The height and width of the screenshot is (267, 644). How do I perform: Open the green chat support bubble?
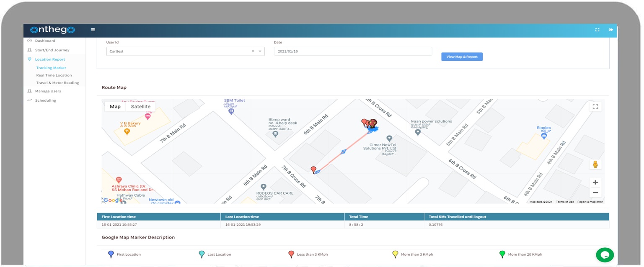[x=605, y=255]
